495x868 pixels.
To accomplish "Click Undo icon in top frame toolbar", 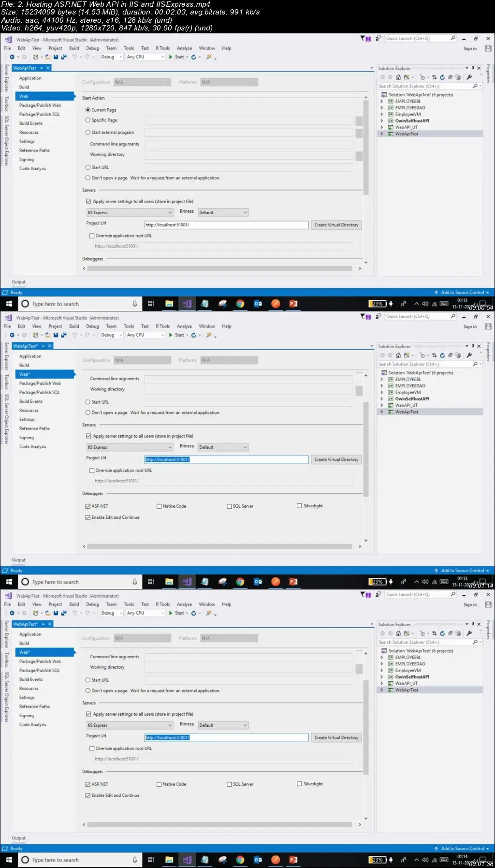I will 74,57.
